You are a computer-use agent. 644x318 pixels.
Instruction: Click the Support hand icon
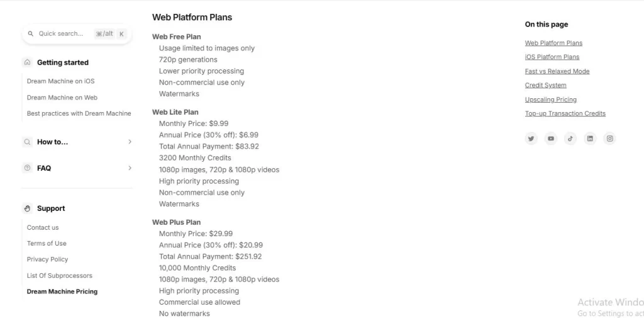tap(27, 208)
